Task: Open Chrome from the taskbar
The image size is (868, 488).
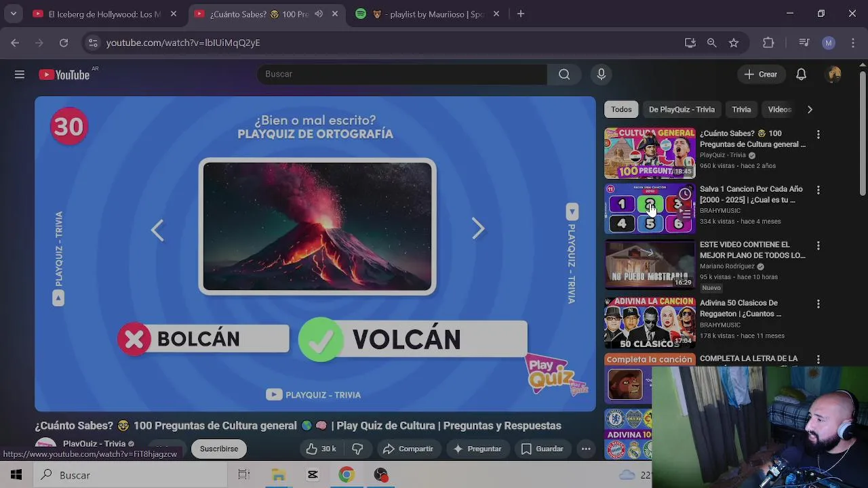Action: 347,475
